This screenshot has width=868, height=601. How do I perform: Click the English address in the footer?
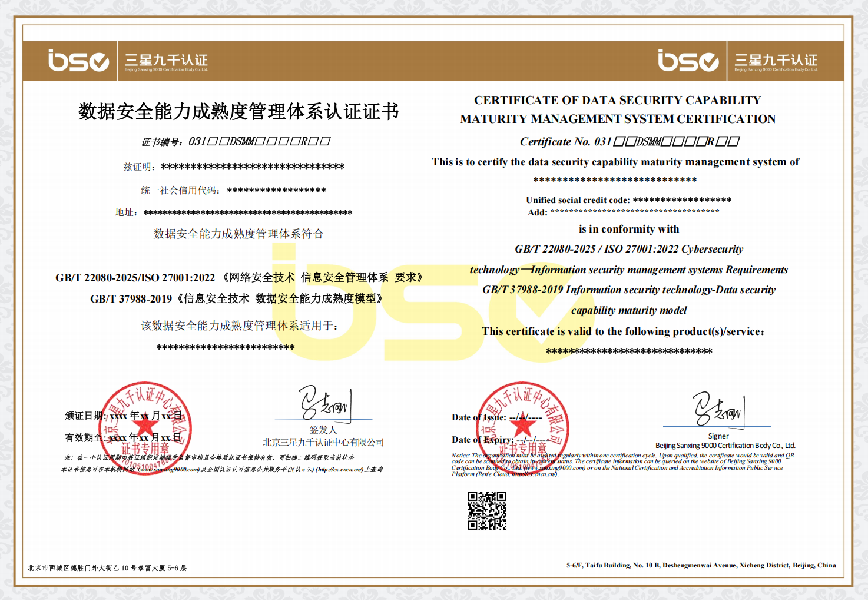[701, 565]
